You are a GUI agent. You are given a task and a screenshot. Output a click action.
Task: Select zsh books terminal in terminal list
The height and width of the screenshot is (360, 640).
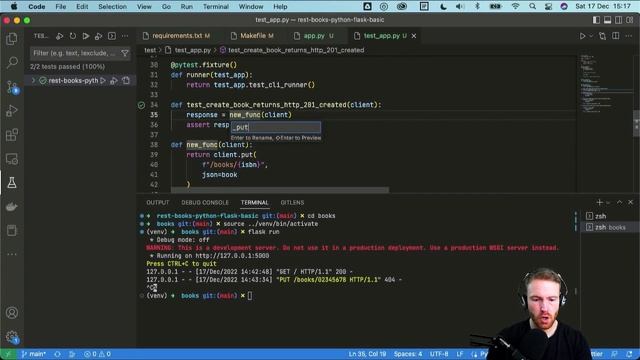[x=610, y=227]
